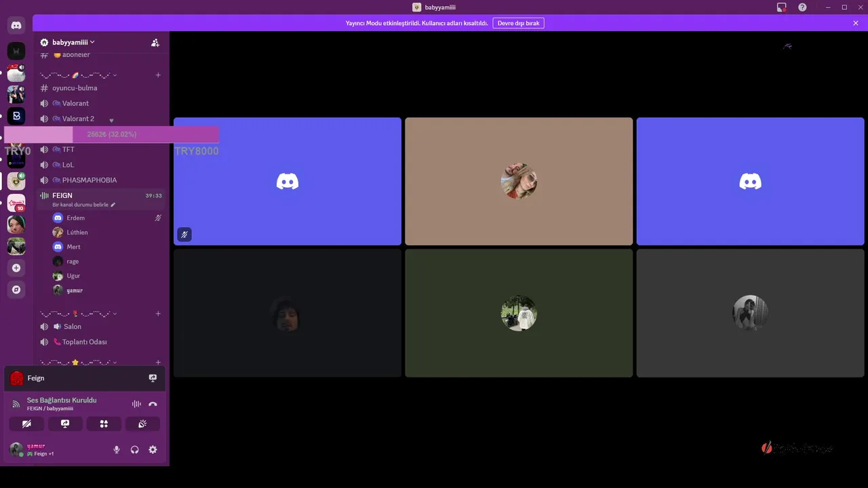
Task: Turn on camera
Action: (x=26, y=424)
